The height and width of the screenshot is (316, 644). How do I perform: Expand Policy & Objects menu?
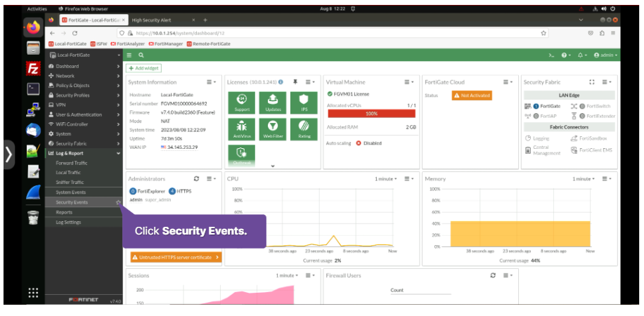[x=84, y=86]
